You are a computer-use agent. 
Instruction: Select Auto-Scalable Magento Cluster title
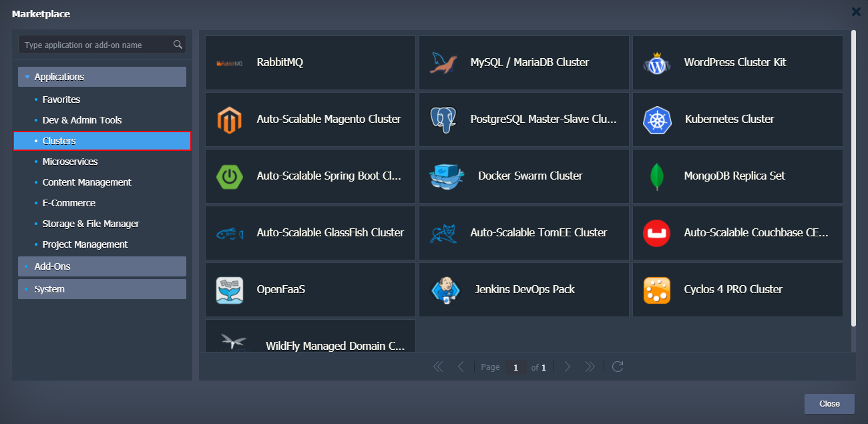[329, 119]
